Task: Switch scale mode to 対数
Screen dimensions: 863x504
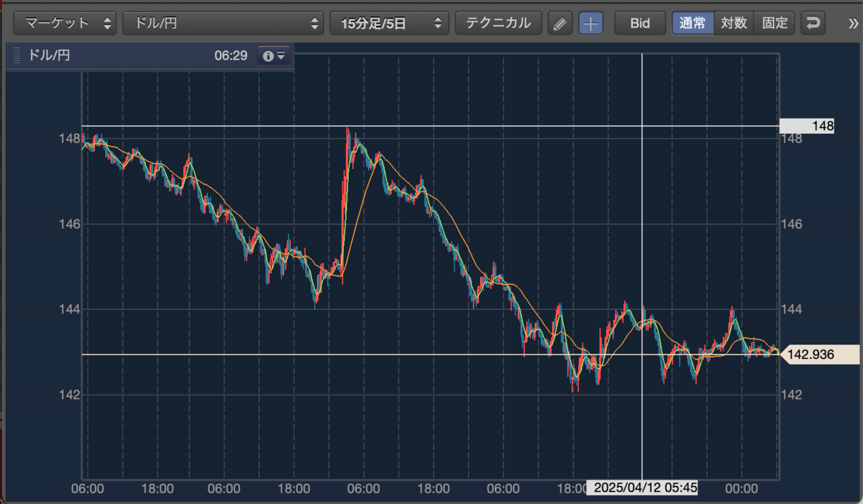Action: click(x=734, y=24)
